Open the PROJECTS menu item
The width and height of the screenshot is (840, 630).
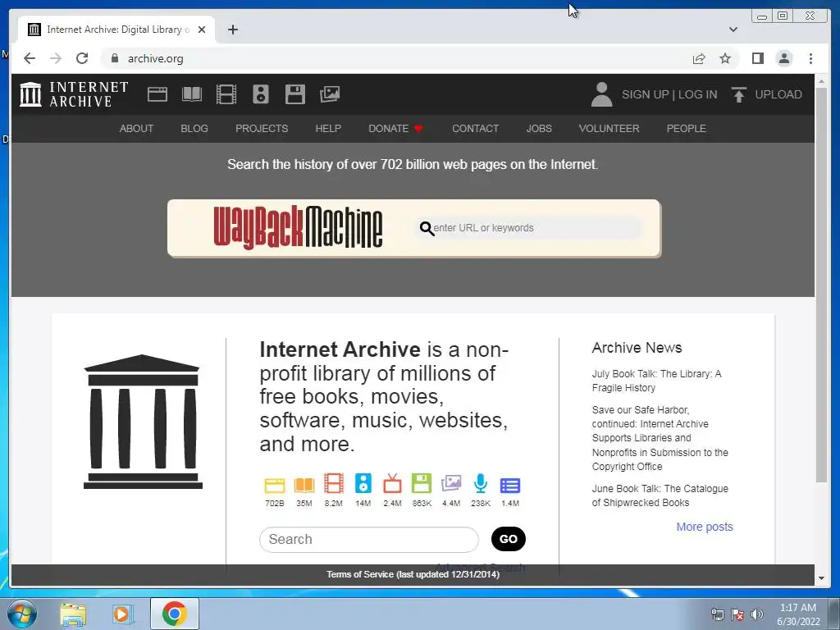click(x=262, y=129)
